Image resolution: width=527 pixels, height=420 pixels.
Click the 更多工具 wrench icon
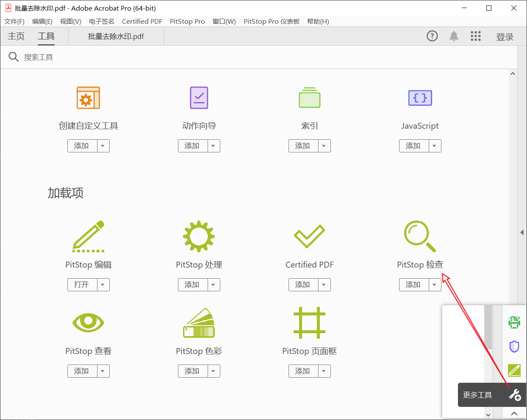tap(515, 395)
